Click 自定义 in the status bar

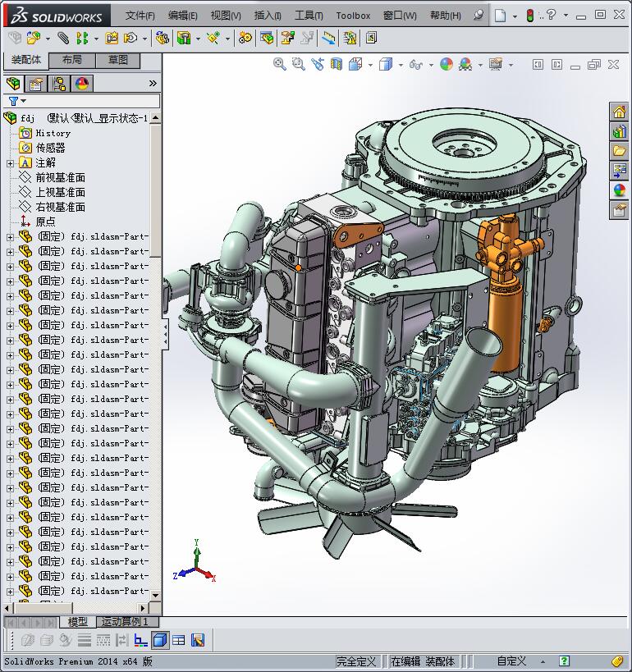point(511,661)
